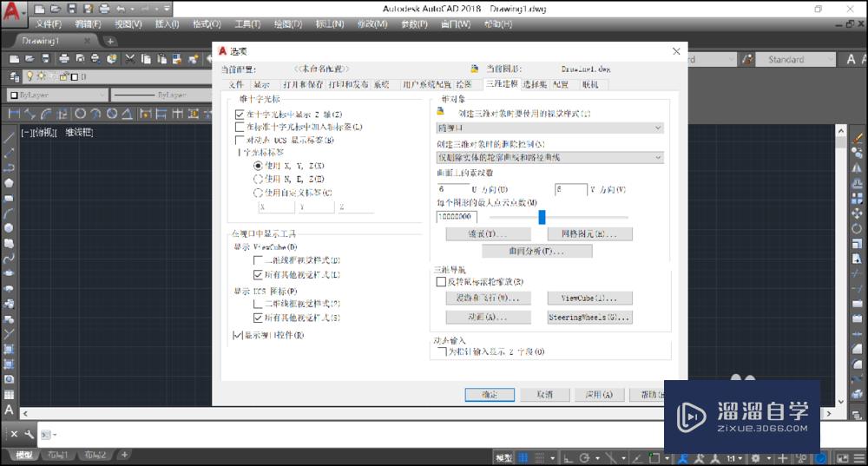Click customization hamburger icon in status bar
Screen dimensions: 868x466
tap(859, 458)
